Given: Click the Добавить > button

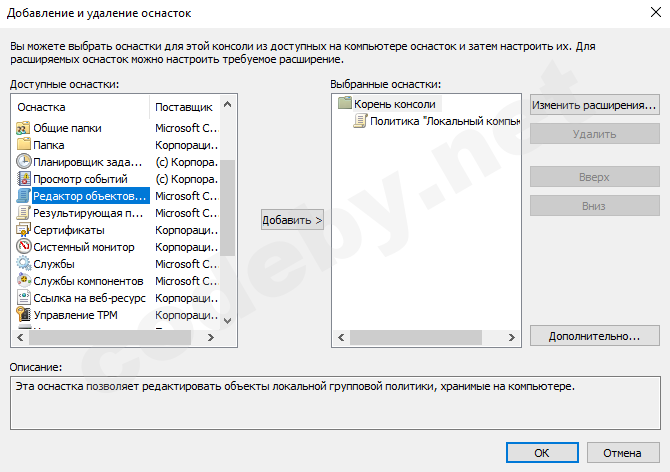Looking at the screenshot, I should pos(292,220).
